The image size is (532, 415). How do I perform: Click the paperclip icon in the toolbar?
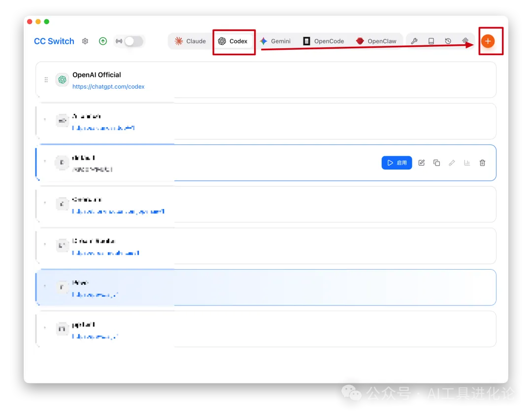[x=465, y=41]
